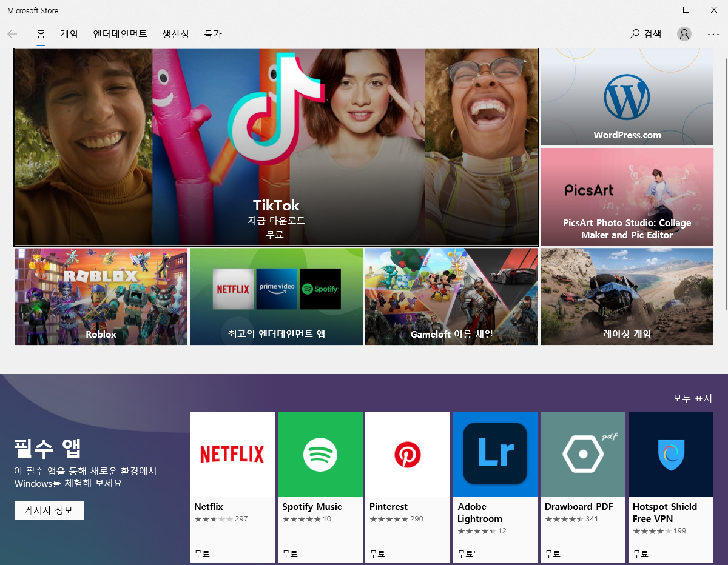The height and width of the screenshot is (565, 728).
Task: Go back with the back arrow
Action: [12, 34]
